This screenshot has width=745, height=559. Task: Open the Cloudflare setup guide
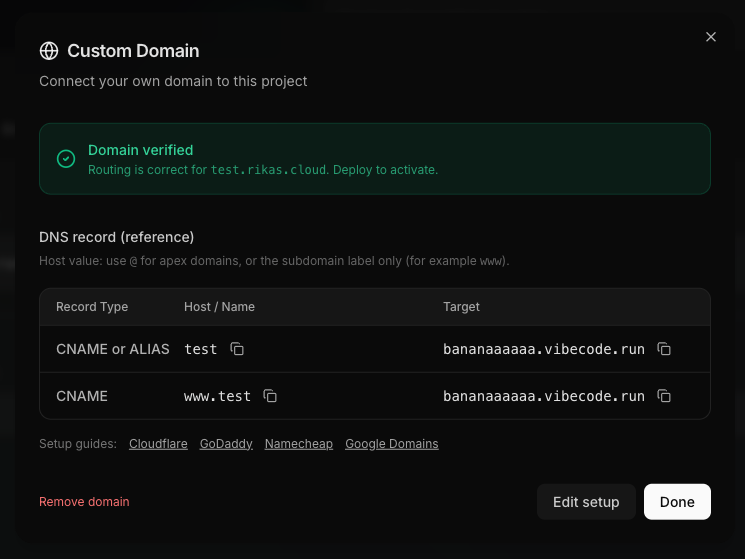pyautogui.click(x=158, y=444)
